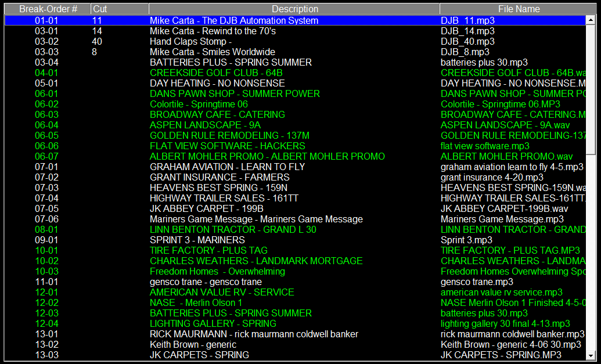Click the vertical scrollbar thumb
This screenshot has width=601, height=364.
[x=591, y=90]
